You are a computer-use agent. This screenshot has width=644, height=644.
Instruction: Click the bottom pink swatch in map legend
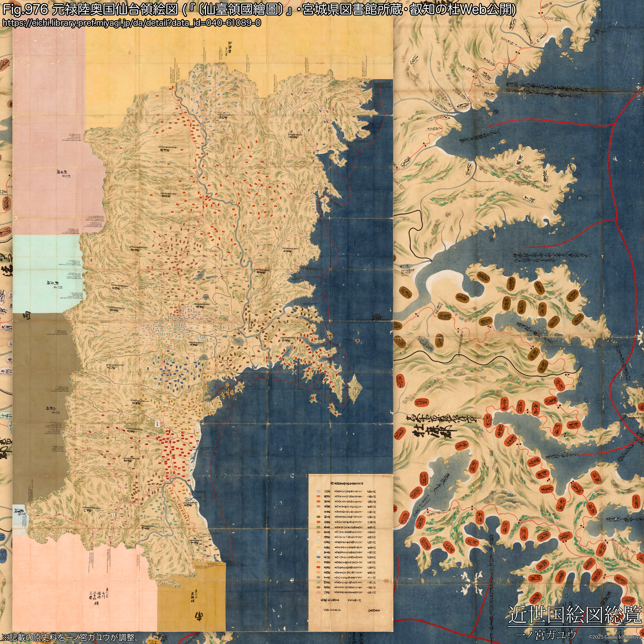pyautogui.click(x=318, y=592)
